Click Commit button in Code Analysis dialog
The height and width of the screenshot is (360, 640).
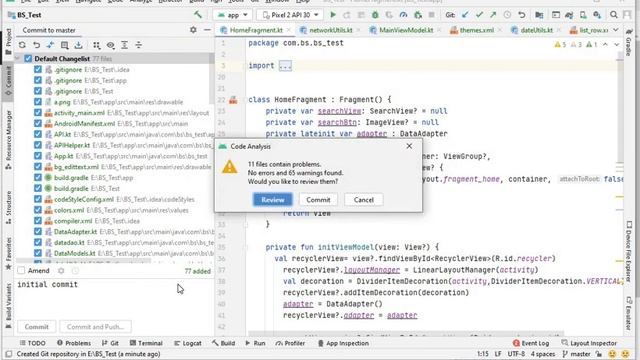coord(318,200)
